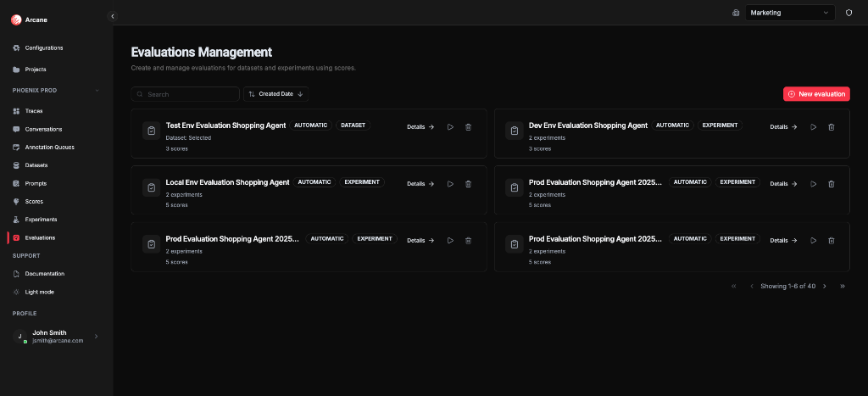This screenshot has width=868, height=396.
Task: Go to the next page of evaluations
Action: (x=824, y=287)
